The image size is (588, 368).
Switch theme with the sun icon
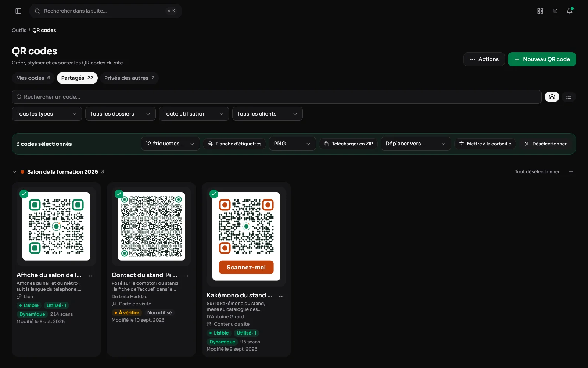(555, 11)
